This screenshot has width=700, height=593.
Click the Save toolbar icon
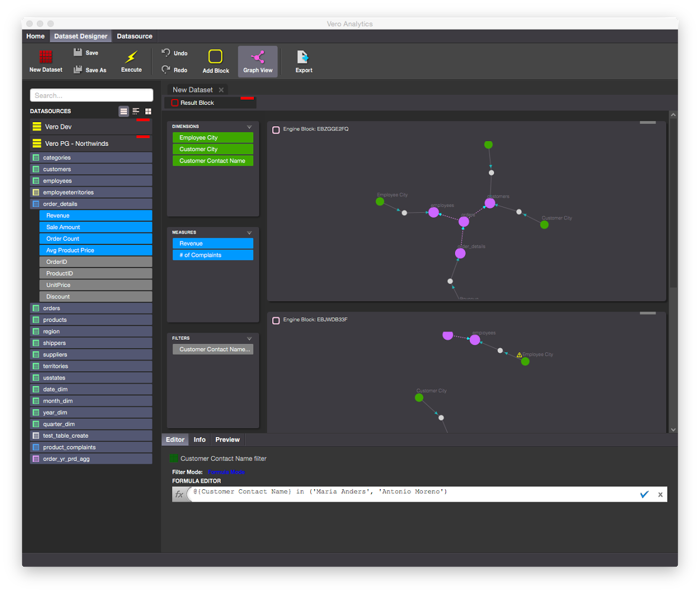click(x=78, y=52)
